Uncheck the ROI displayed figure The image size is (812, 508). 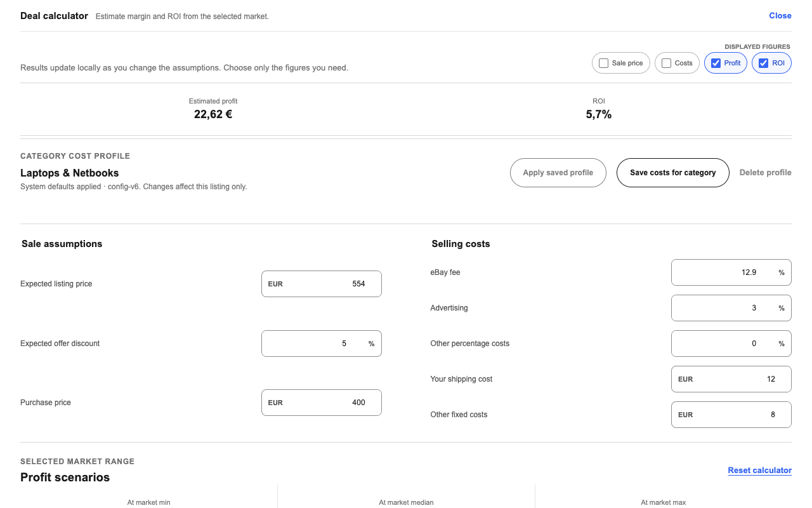763,63
